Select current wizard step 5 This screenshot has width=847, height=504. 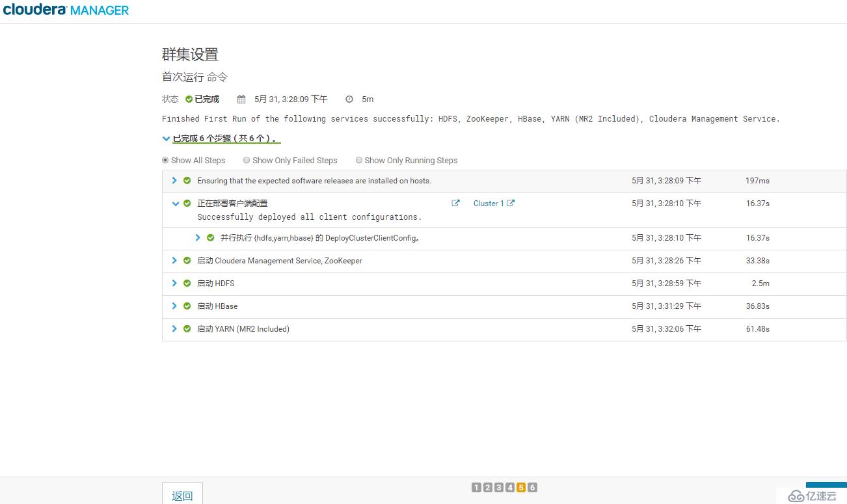coord(521,488)
